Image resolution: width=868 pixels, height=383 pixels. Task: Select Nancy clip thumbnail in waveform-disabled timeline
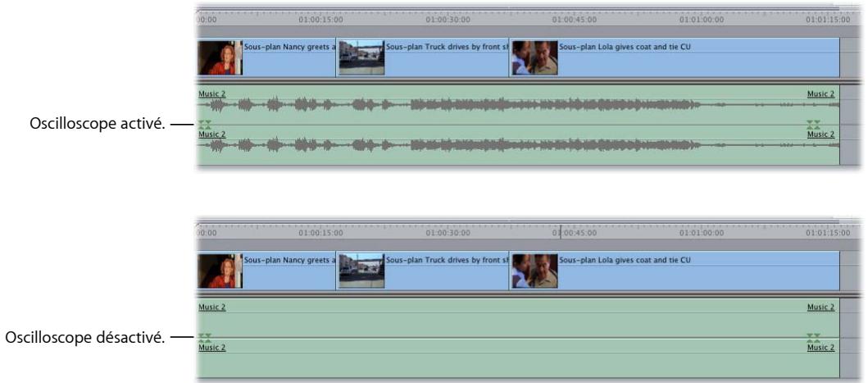[x=220, y=271]
